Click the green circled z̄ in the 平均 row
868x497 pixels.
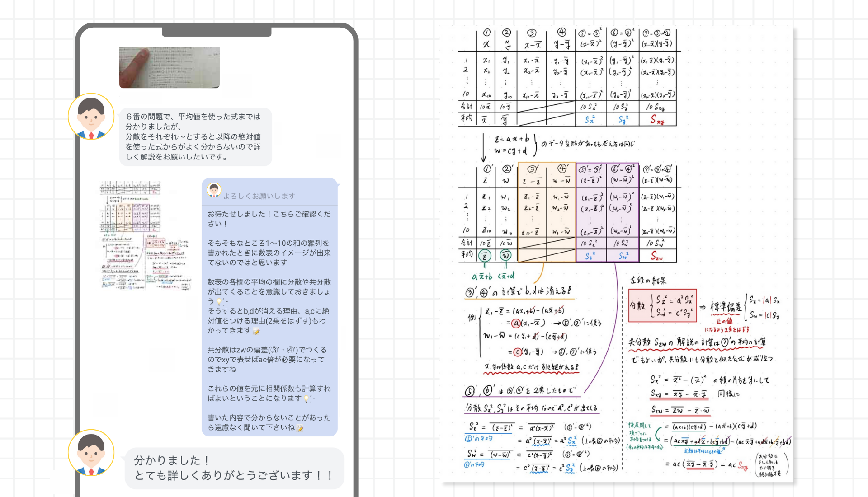click(485, 256)
